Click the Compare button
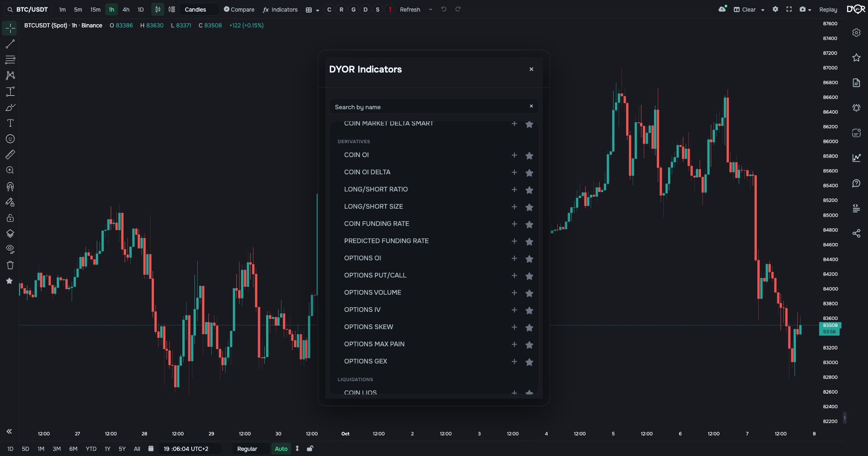 pos(239,9)
